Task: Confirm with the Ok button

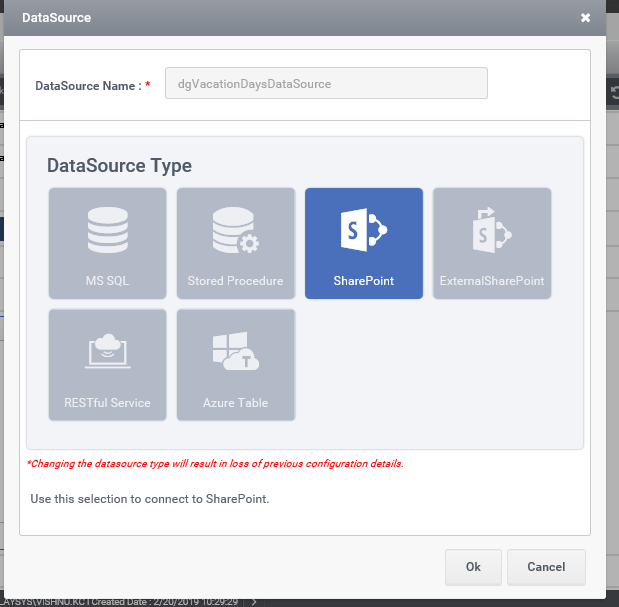Action: point(473,567)
